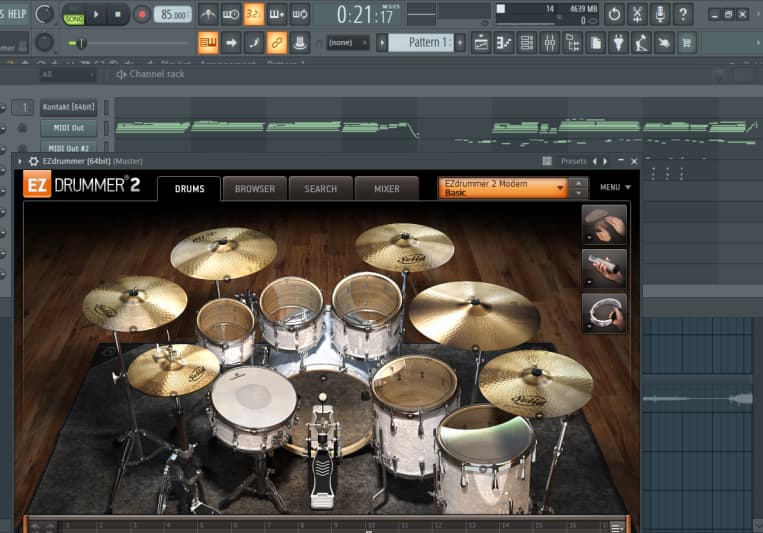Click the plus button to add pattern
Image resolution: width=763 pixels, height=533 pixels.
tap(460, 43)
